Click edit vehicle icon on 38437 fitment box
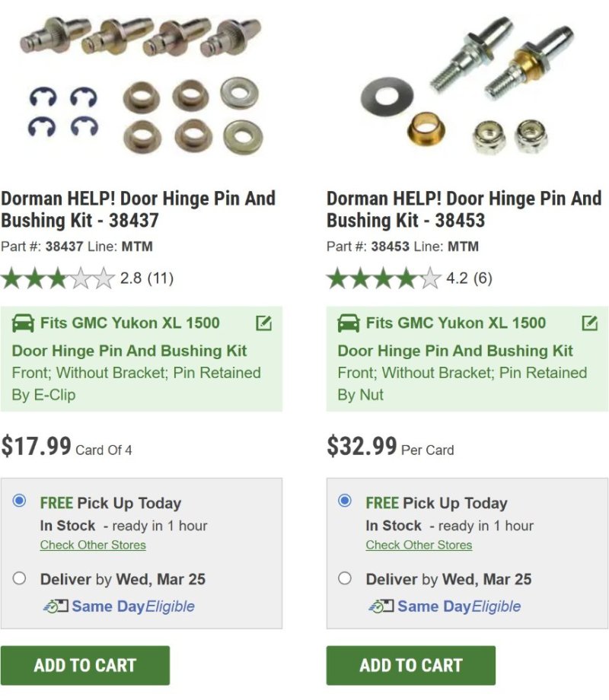609x700 pixels. click(263, 323)
